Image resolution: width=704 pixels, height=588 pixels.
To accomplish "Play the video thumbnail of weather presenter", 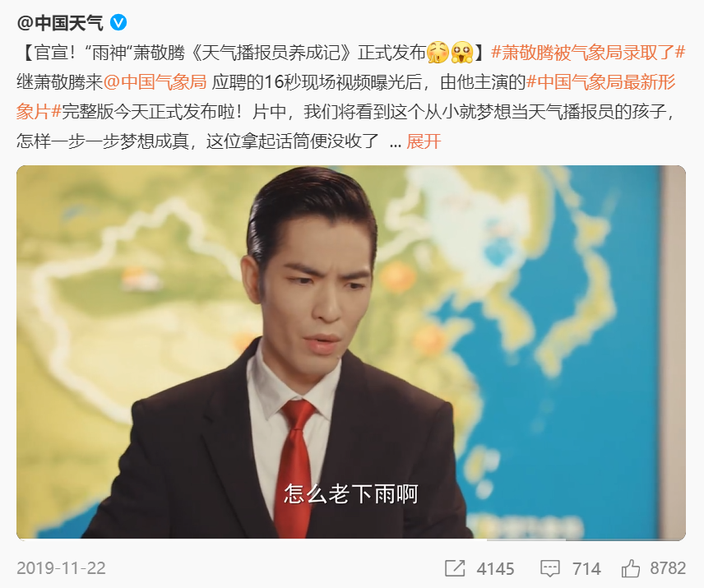I will [x=351, y=352].
